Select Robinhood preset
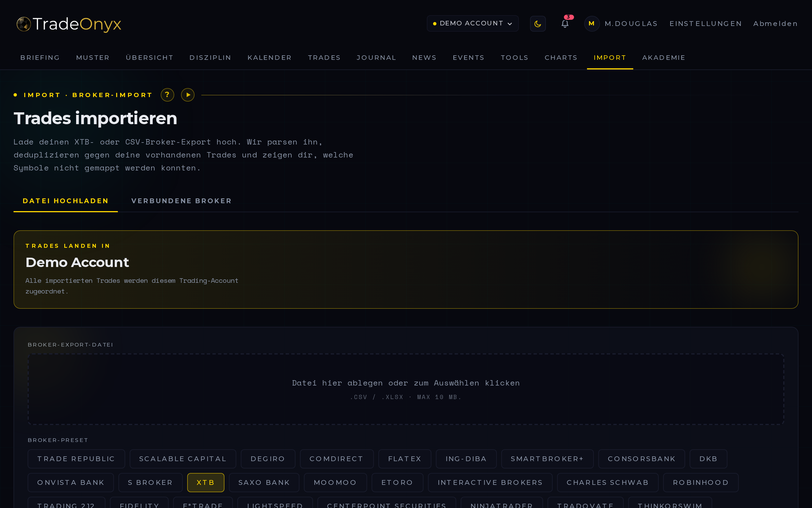Image resolution: width=812 pixels, height=508 pixels. tap(701, 483)
